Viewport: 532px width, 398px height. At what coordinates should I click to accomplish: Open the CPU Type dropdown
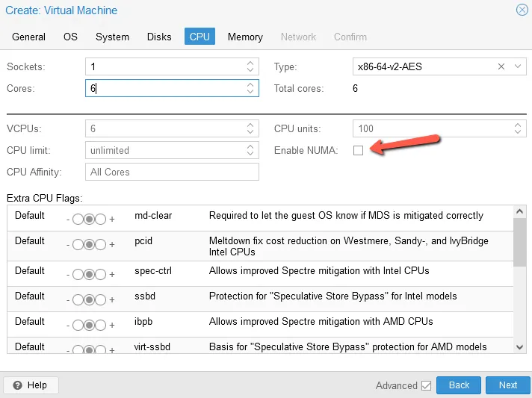(x=517, y=66)
